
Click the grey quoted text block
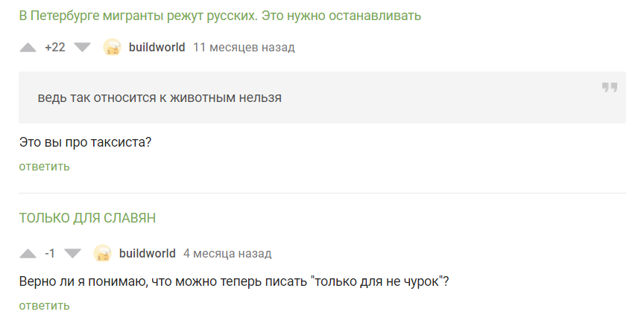coord(322,98)
